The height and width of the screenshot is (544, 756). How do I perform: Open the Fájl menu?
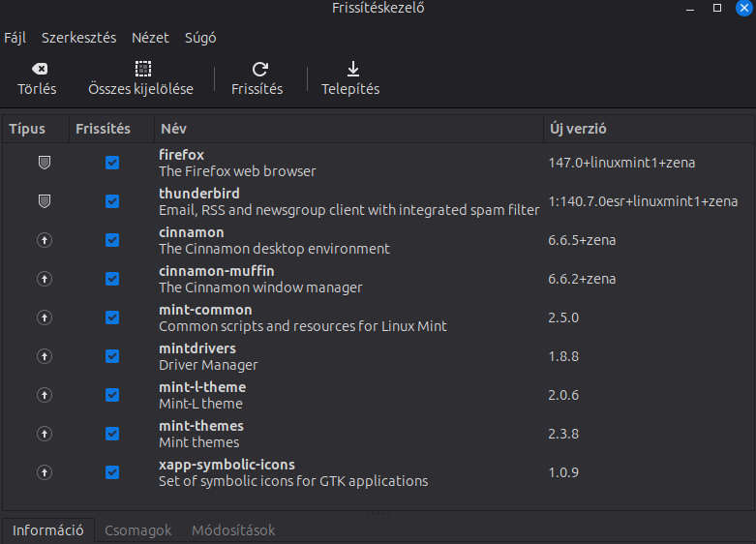pyautogui.click(x=15, y=39)
